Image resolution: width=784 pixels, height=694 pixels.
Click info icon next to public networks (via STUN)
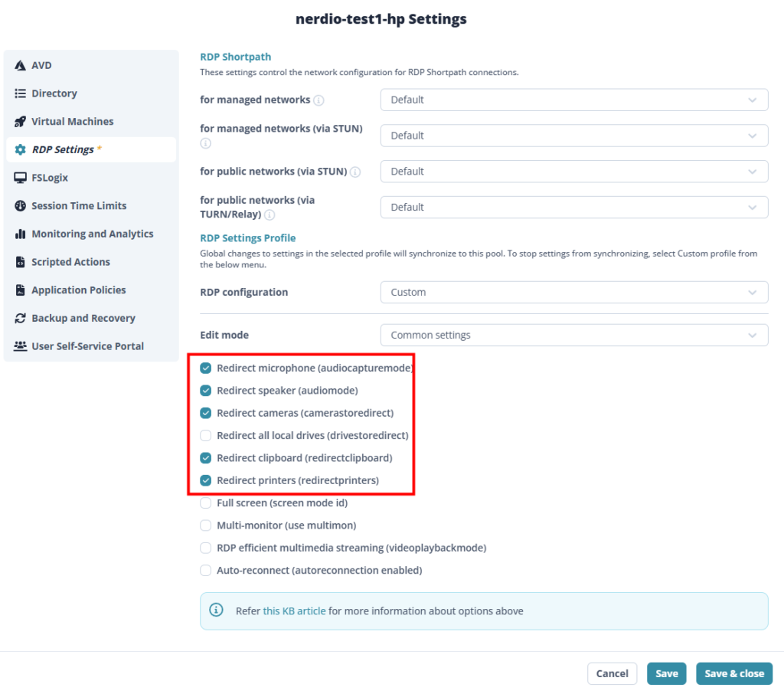tap(355, 172)
